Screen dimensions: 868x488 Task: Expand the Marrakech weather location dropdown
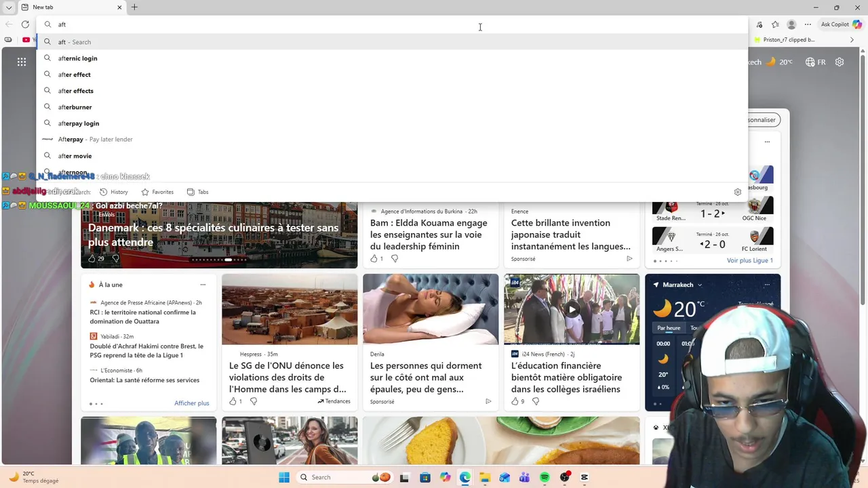tap(699, 285)
